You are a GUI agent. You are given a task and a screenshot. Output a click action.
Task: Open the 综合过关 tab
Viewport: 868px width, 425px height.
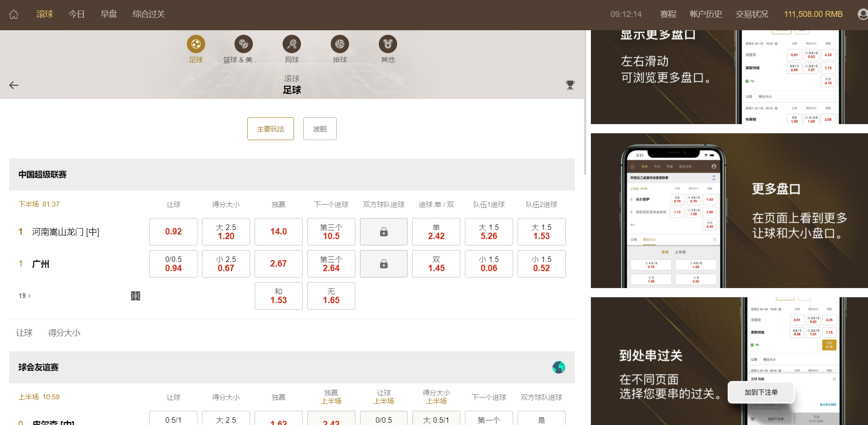click(148, 14)
